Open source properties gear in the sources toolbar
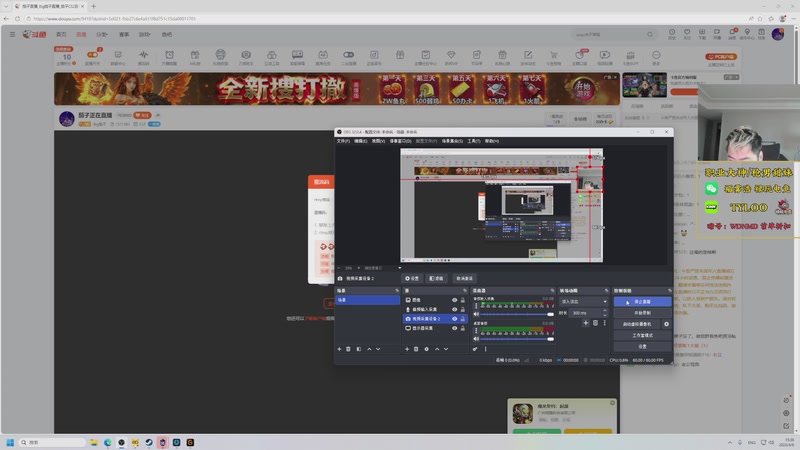 click(427, 349)
